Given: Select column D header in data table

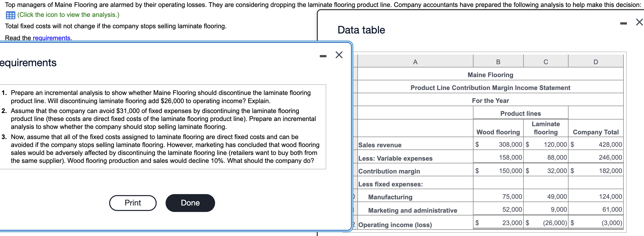Looking at the screenshot, I should coord(596,61).
